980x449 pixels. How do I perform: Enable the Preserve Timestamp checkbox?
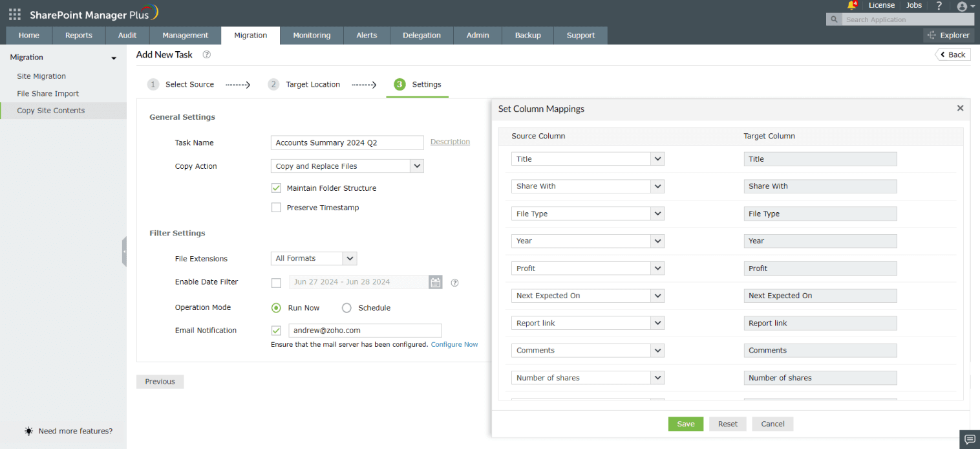click(276, 208)
